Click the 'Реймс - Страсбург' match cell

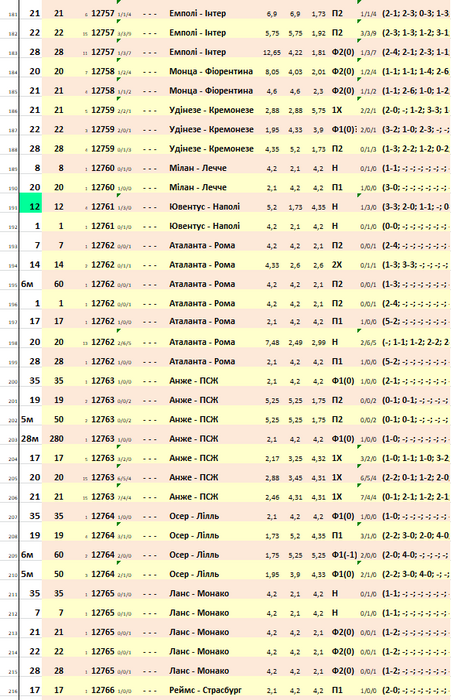click(205, 690)
